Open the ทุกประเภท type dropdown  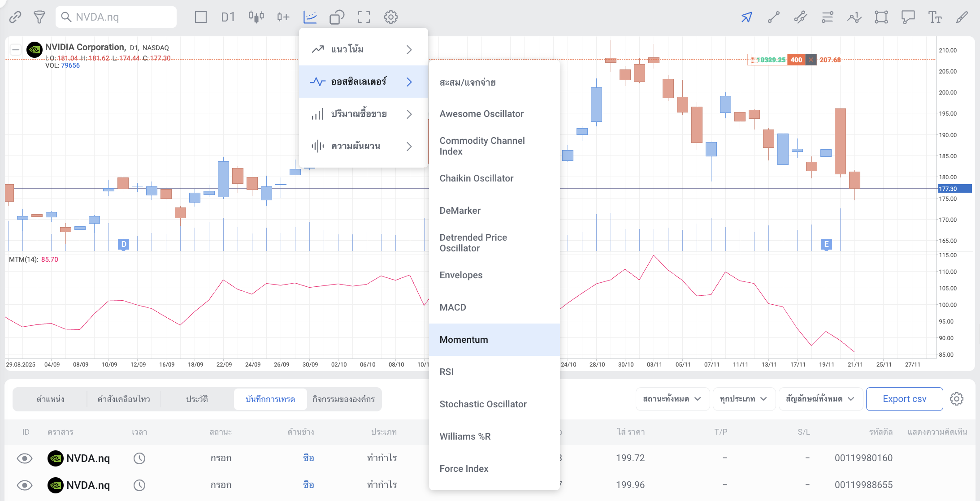tap(743, 399)
